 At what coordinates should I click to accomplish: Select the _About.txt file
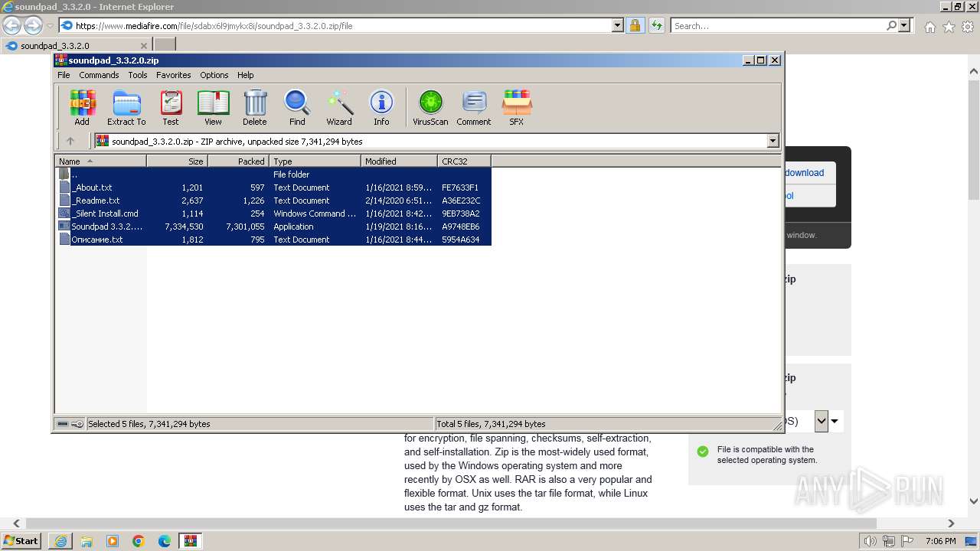pyautogui.click(x=273, y=187)
